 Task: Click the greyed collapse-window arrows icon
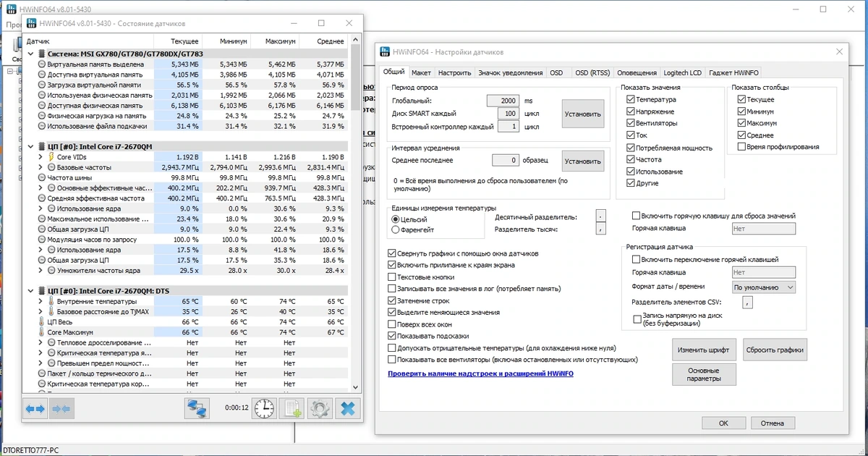(61, 409)
